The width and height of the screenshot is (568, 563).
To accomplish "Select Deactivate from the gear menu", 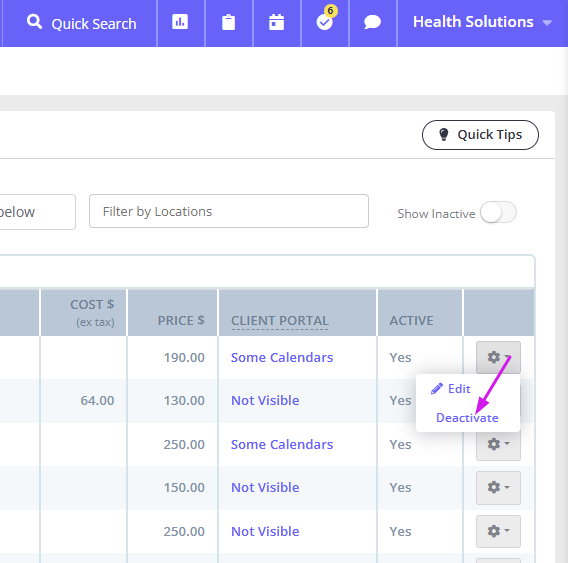I will pyautogui.click(x=467, y=418).
